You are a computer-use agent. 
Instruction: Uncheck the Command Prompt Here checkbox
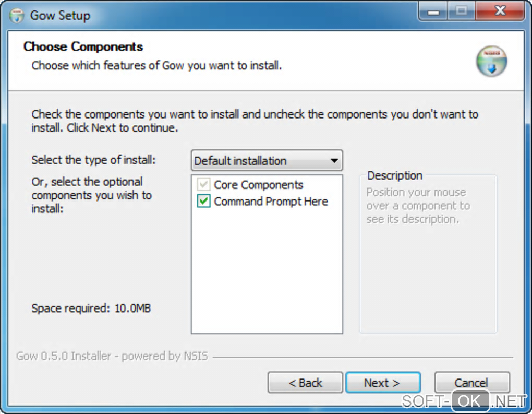[x=204, y=202]
